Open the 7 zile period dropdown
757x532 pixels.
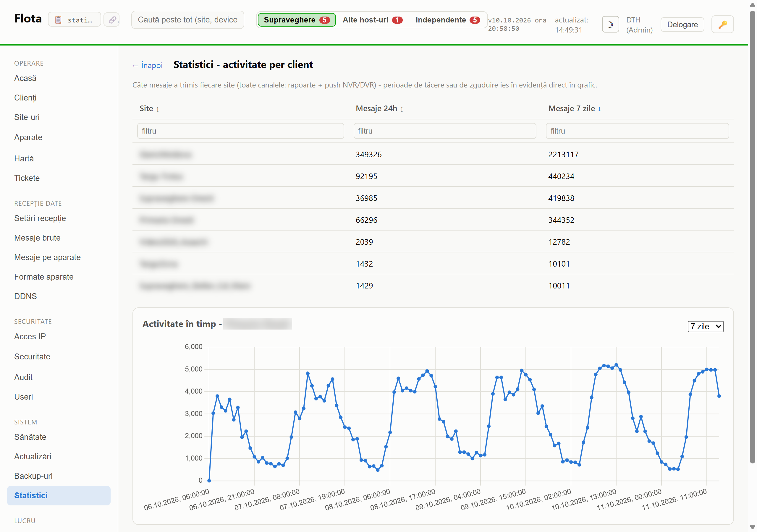tap(706, 326)
